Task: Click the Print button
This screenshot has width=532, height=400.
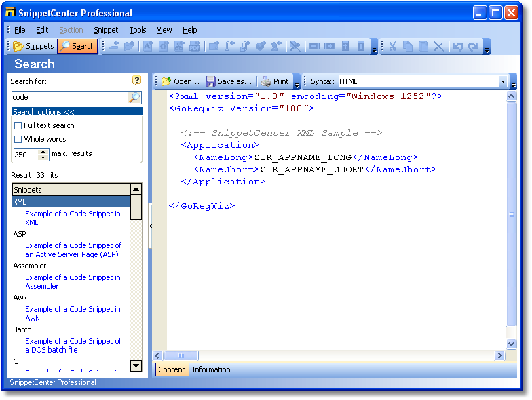Action: 275,81
